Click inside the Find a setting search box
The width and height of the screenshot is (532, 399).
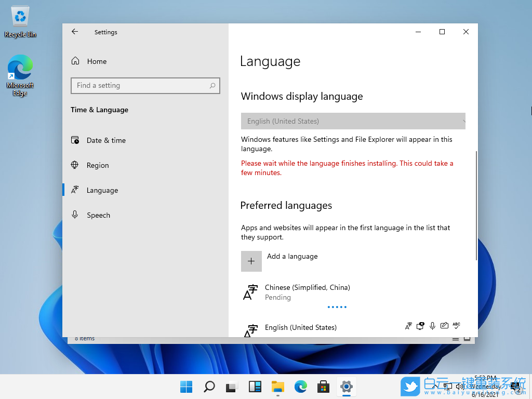coord(145,85)
